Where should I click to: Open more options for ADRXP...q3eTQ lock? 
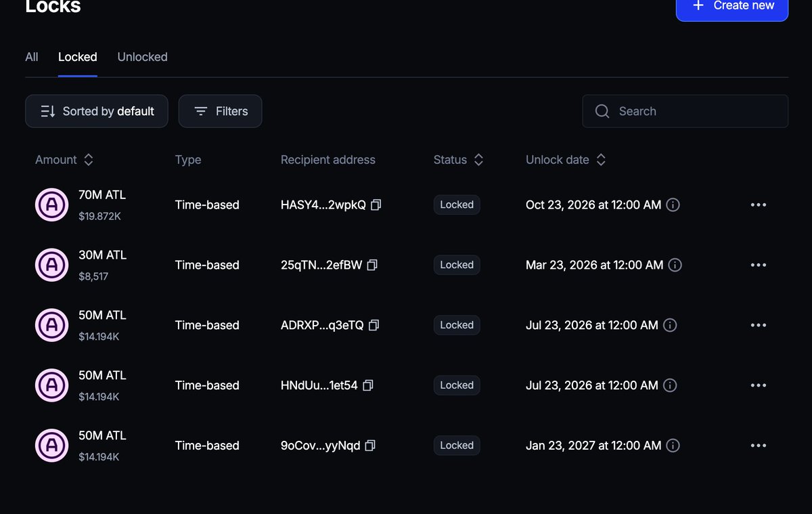pyautogui.click(x=759, y=325)
